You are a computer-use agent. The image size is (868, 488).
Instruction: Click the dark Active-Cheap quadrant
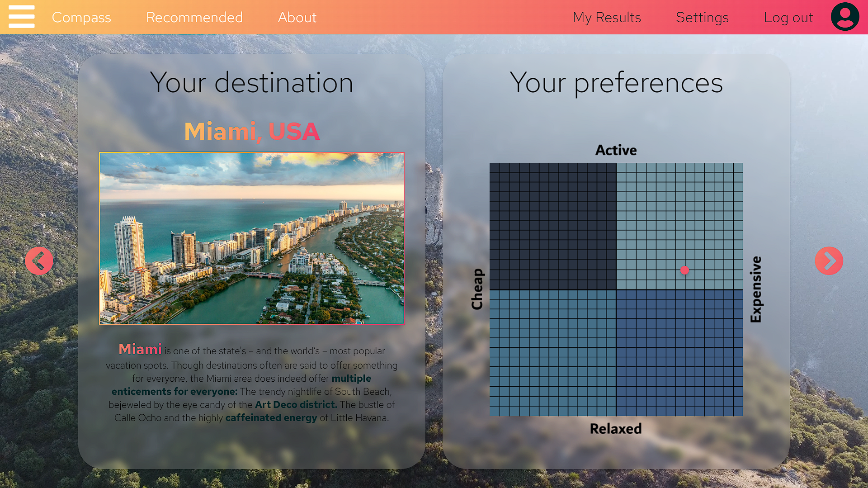552,224
